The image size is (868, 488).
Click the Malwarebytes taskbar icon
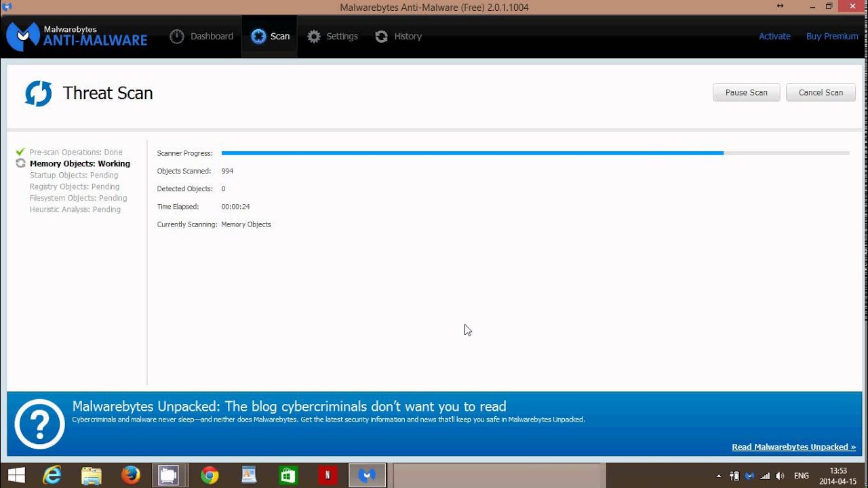tap(367, 475)
